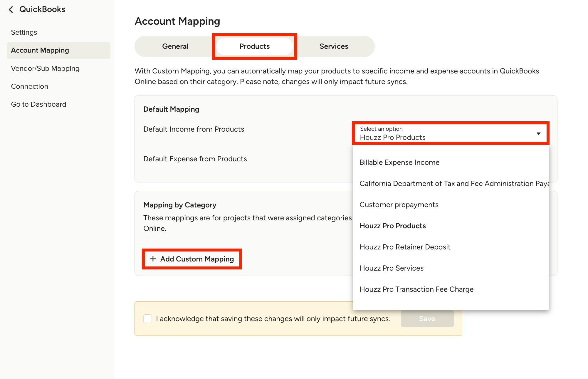The image size is (588, 379).
Task: Click the back chevron beside QuickBooks
Action: [11, 9]
